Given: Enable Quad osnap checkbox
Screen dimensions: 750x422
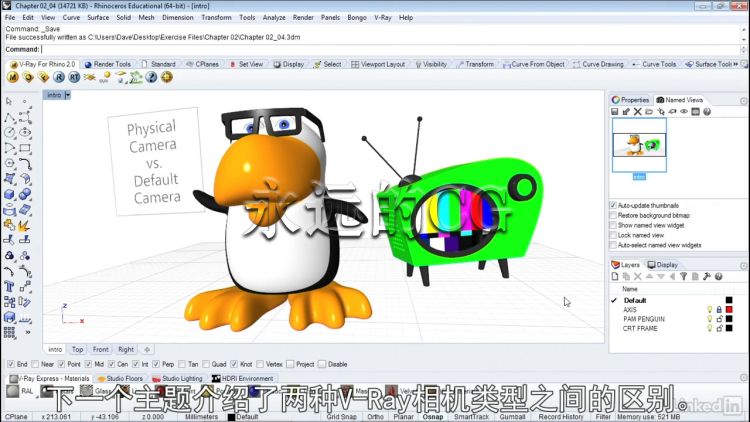Looking at the screenshot, I should point(206,364).
